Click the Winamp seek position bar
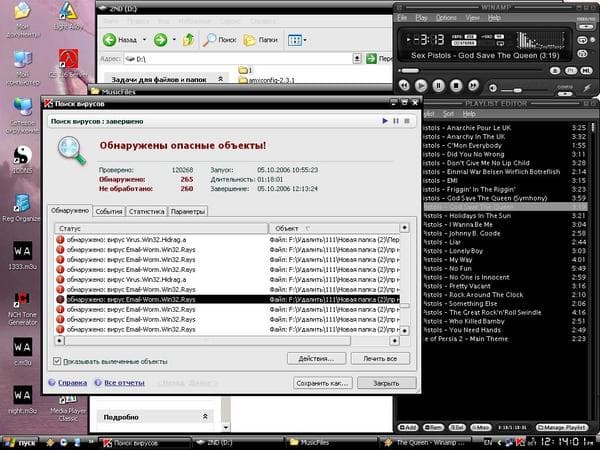The width and height of the screenshot is (600, 450). point(471,71)
